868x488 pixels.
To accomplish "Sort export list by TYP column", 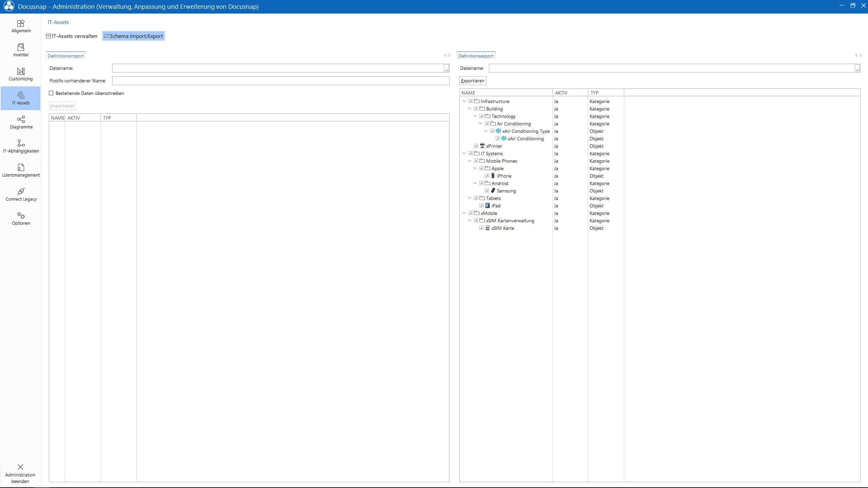I will coord(606,93).
